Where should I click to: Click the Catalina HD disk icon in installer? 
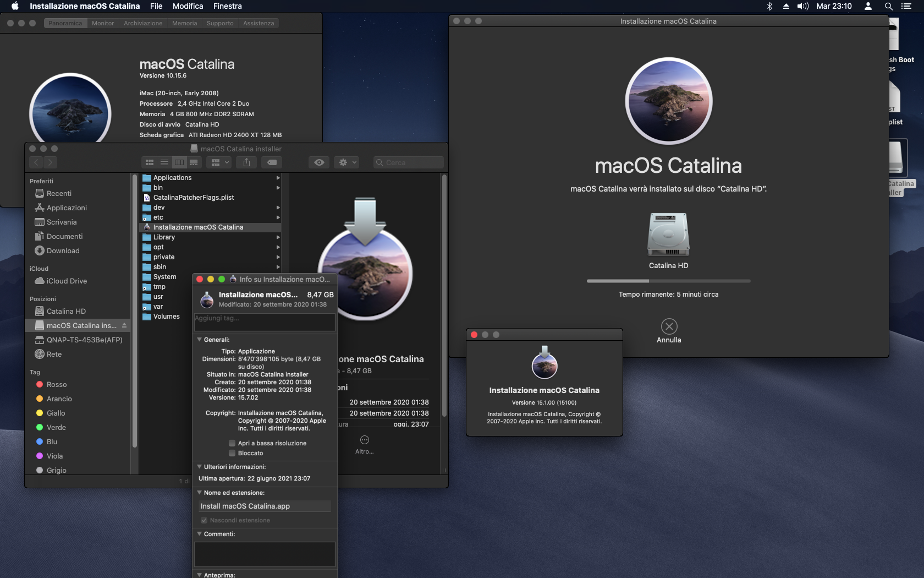668,235
